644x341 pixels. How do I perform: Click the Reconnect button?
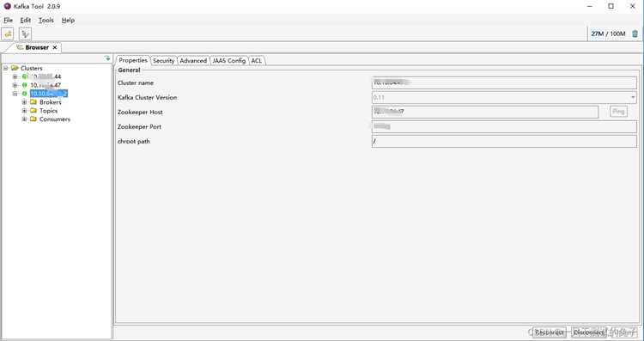click(550, 332)
